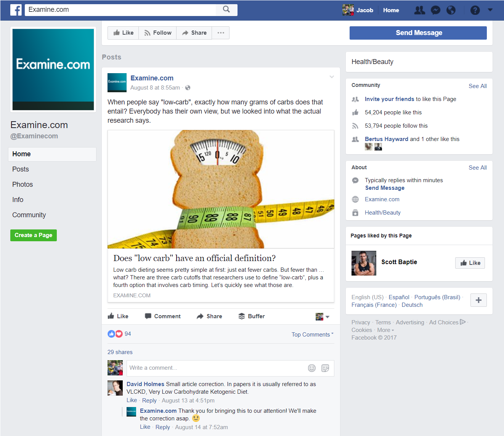504x436 pixels.
Task: Open the low carb official definition article headline
Action: click(x=194, y=258)
